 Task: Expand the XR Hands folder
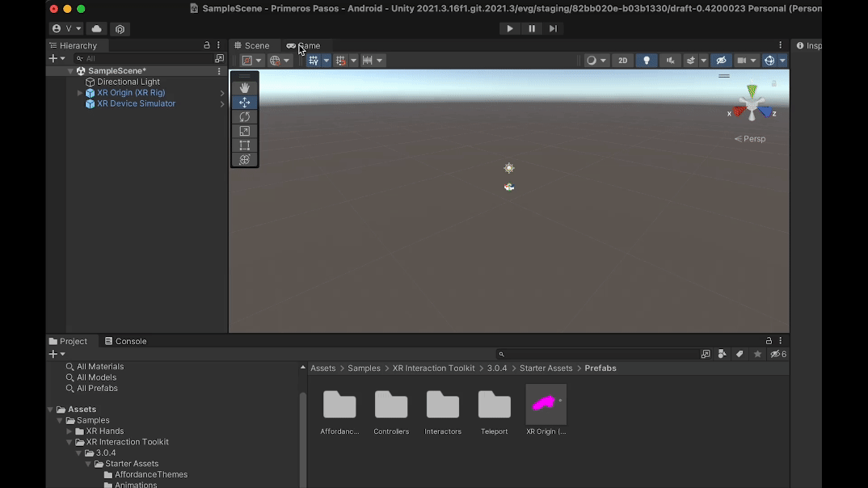pyautogui.click(x=70, y=431)
